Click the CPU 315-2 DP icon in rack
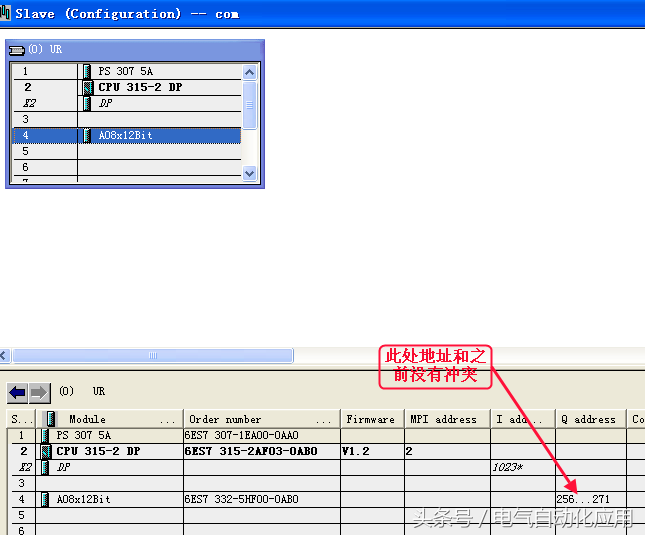Screen dimensions: 646x536 (x=88, y=88)
